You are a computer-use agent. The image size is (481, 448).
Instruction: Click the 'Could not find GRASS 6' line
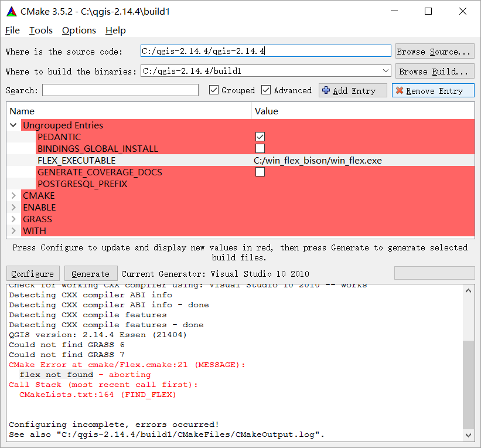pos(67,345)
